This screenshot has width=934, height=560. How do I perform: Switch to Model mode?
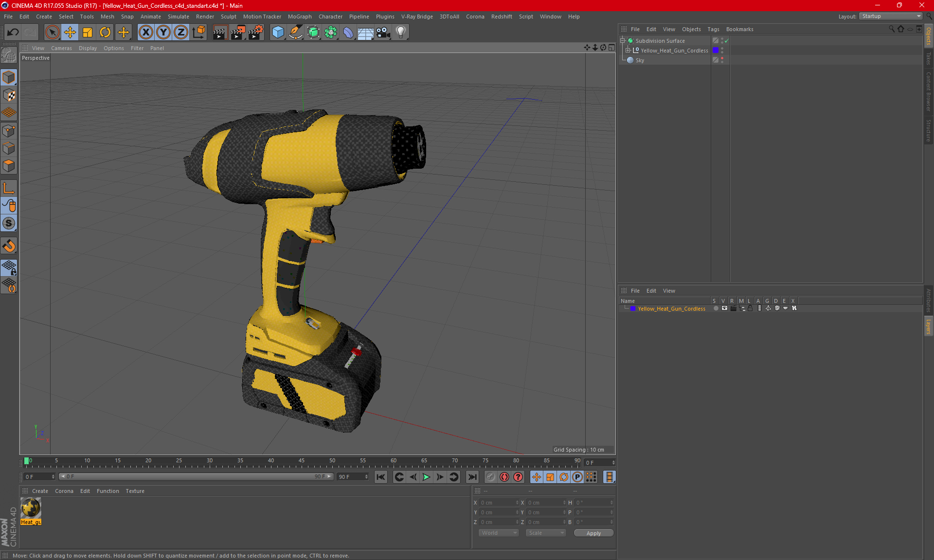(9, 77)
